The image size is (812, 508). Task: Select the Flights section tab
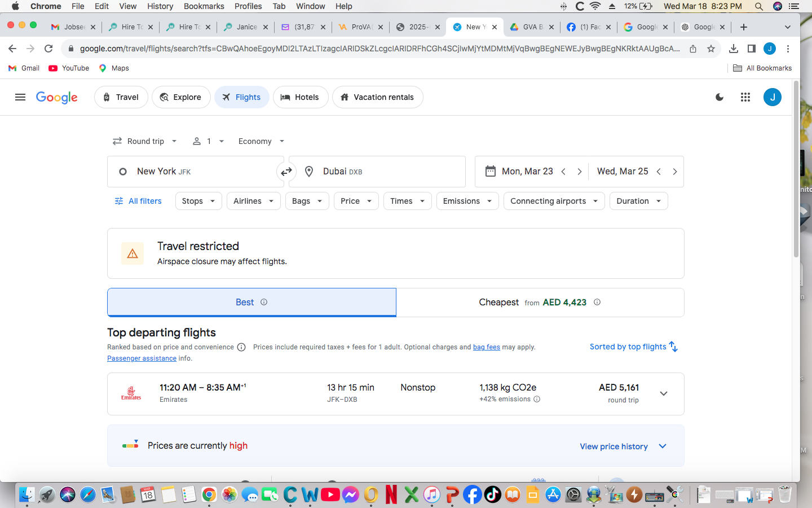[242, 97]
